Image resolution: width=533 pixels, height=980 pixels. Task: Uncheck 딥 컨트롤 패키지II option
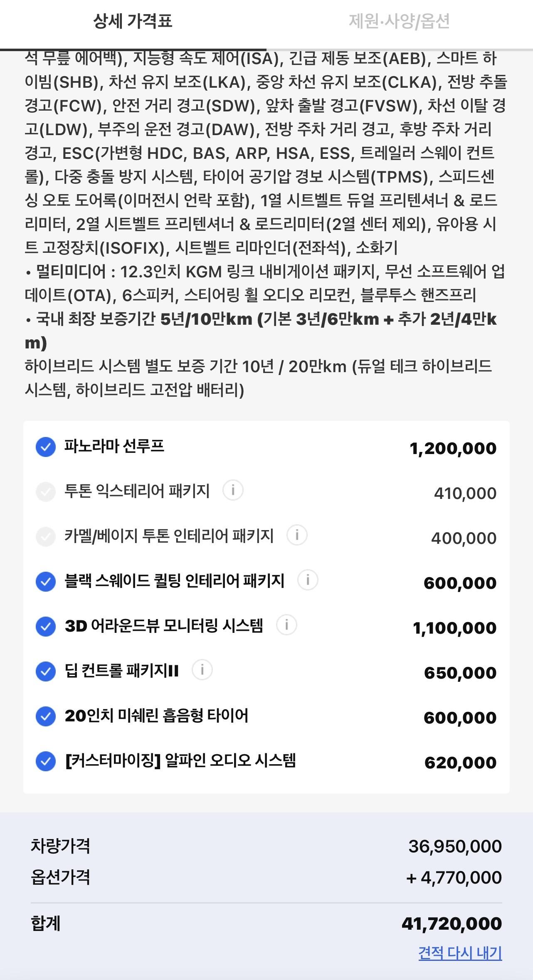click(46, 672)
